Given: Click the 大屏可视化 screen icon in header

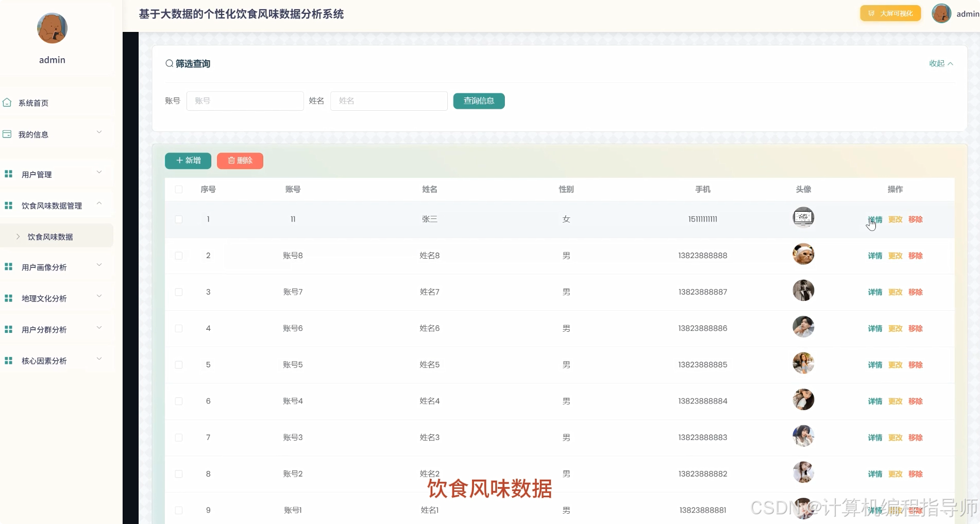Looking at the screenshot, I should click(871, 13).
